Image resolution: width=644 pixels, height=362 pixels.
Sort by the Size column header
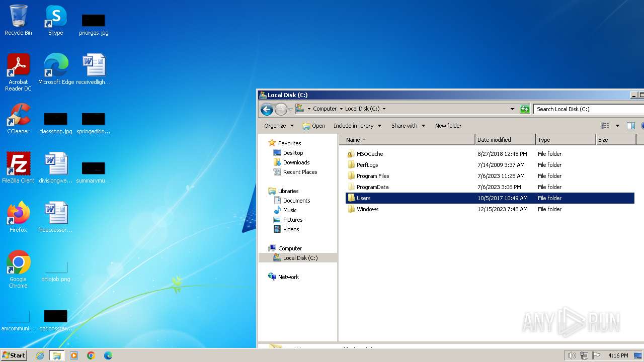point(616,140)
